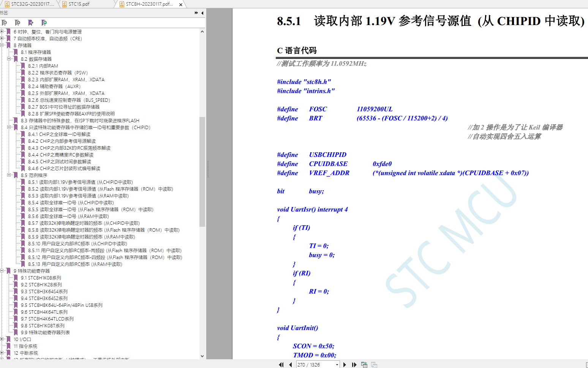Collapse the 9 特殊功能寄存器 node
Screen dimensions: 588x368
pyautogui.click(x=2, y=271)
